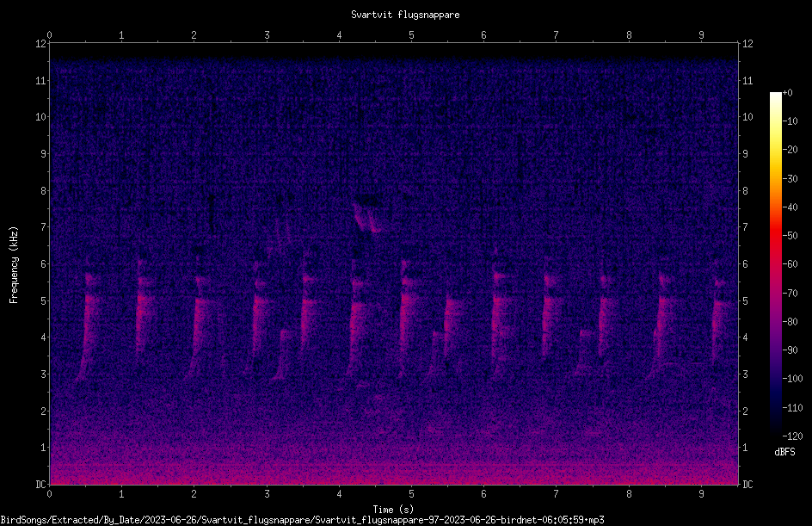This screenshot has width=812, height=526.
Task: Click the title text "Svartvit flugsnappare"
Action: click(405, 15)
